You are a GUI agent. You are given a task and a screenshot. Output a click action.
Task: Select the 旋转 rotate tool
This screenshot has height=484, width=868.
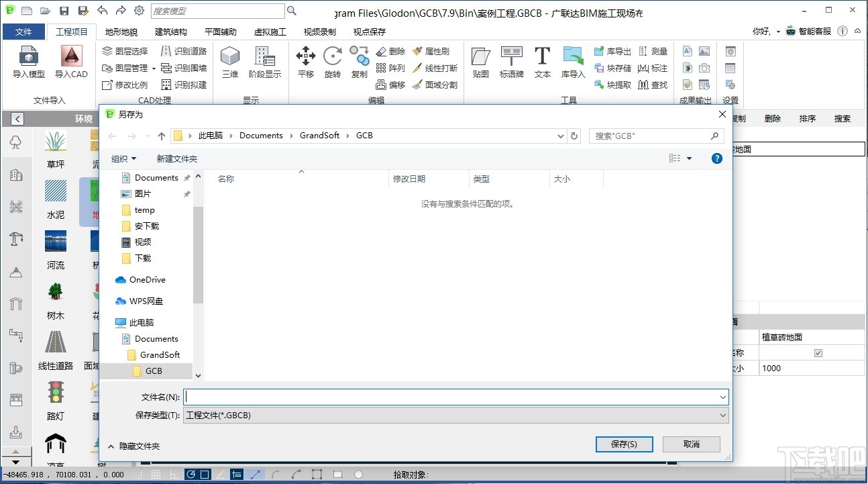pos(333,62)
